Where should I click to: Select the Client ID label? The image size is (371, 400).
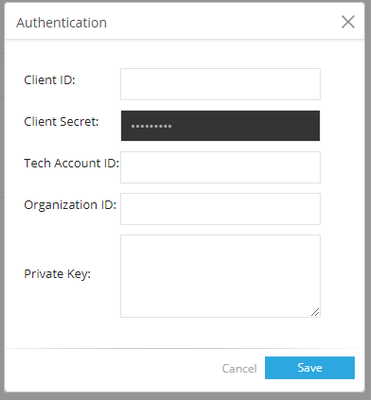(50, 80)
